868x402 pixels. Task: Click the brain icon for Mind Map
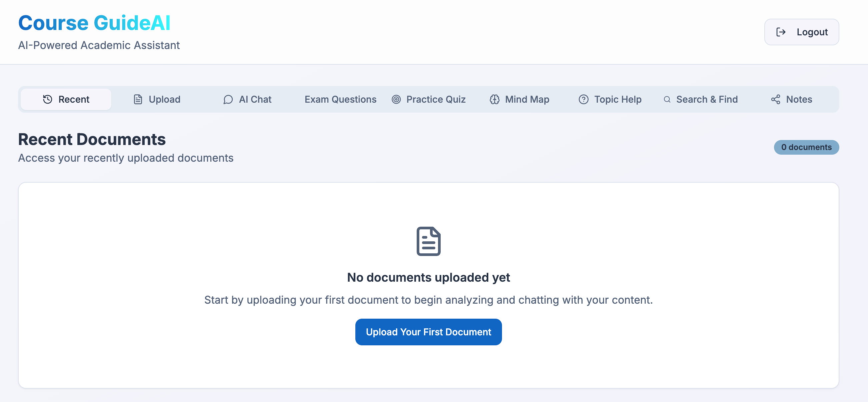494,99
